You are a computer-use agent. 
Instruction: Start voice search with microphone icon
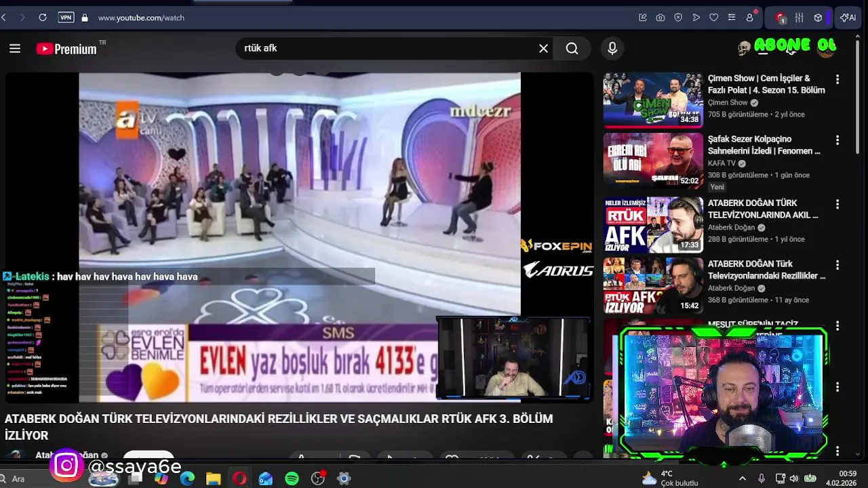[x=612, y=48]
